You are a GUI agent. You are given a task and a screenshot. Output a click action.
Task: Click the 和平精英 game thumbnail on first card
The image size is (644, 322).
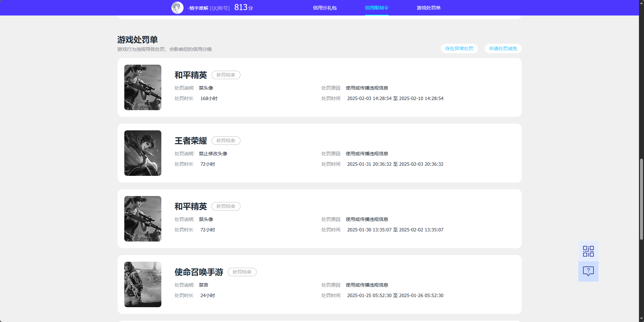point(142,87)
